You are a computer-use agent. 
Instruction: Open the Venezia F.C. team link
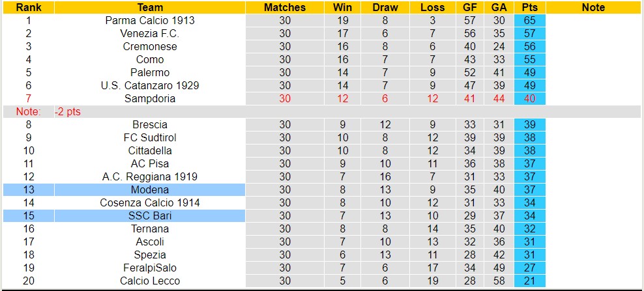coord(150,33)
